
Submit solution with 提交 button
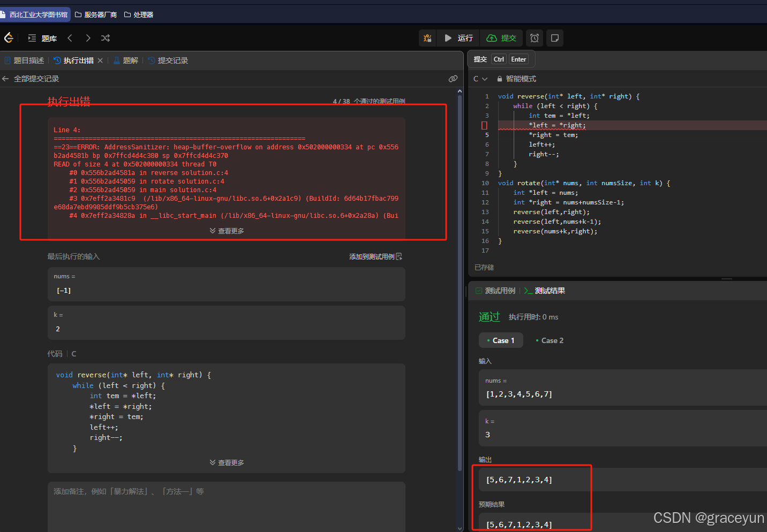[x=501, y=38]
